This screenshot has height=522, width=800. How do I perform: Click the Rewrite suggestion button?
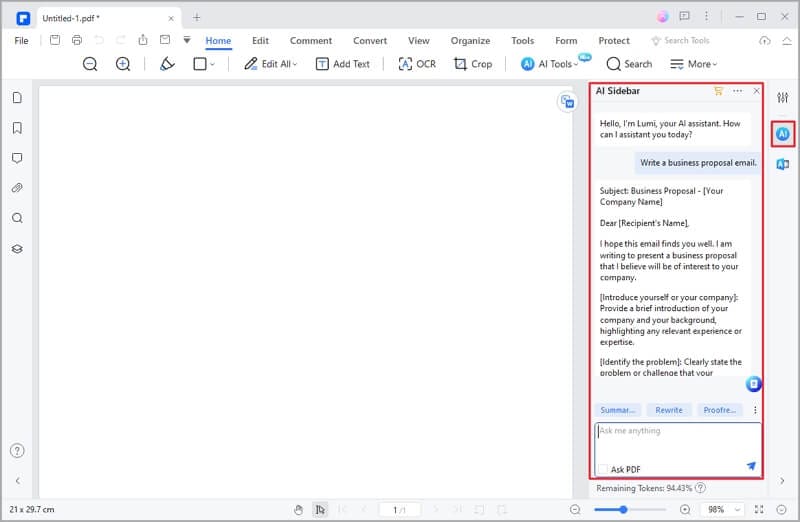(669, 410)
